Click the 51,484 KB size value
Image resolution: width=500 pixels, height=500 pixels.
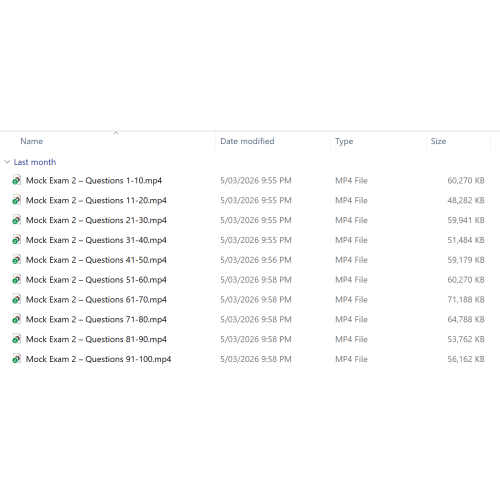pos(466,240)
